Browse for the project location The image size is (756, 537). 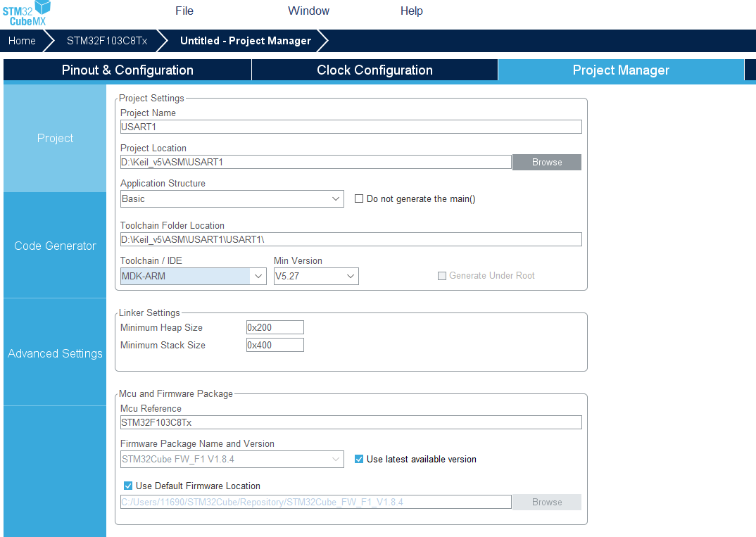click(547, 162)
